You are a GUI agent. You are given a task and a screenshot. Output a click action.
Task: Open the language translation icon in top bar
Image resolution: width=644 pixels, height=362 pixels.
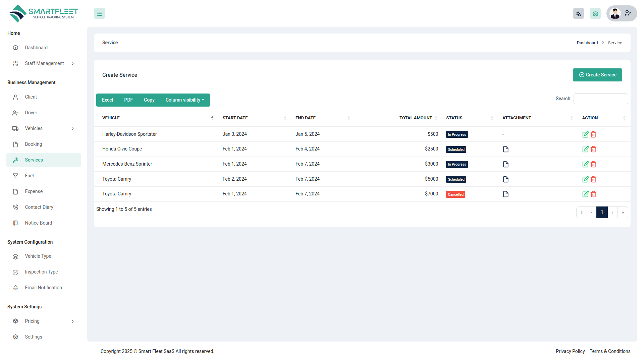pos(578,13)
